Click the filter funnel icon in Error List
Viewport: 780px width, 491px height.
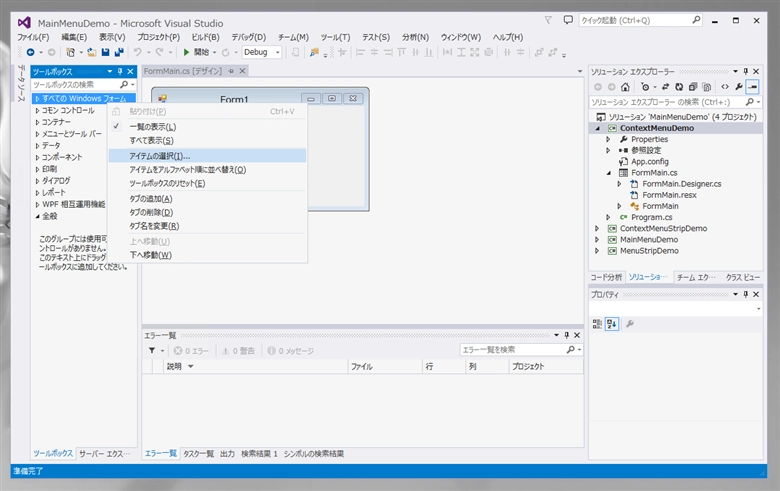[x=152, y=351]
